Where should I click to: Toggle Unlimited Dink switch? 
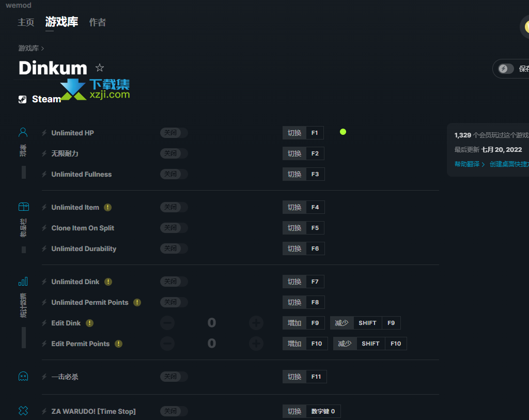(x=174, y=282)
